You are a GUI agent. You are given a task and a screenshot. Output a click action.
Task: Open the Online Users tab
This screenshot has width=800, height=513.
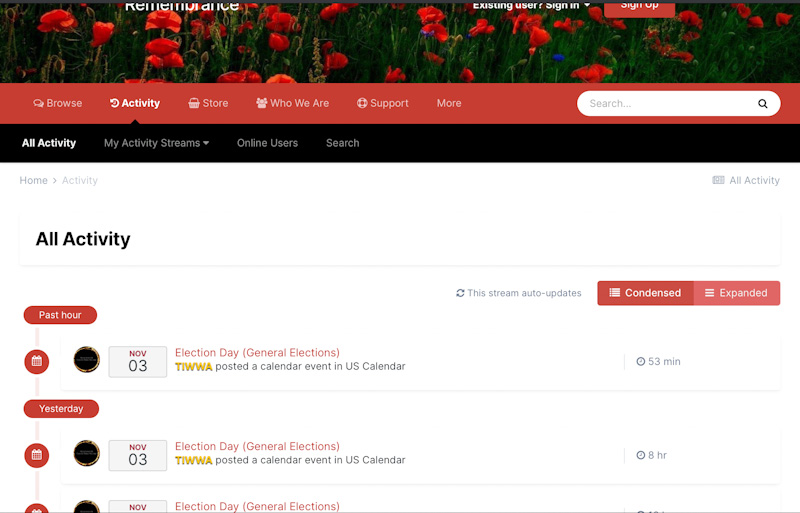pos(267,143)
